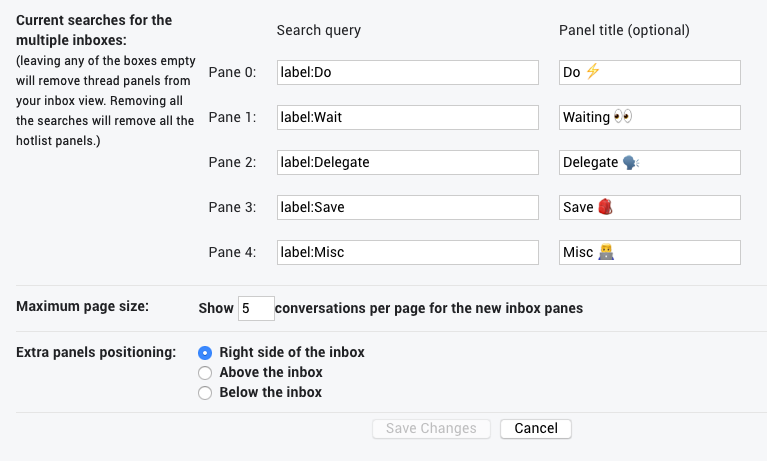Image resolution: width=767 pixels, height=461 pixels.
Task: Edit the 'Do' panel title field
Action: click(650, 73)
